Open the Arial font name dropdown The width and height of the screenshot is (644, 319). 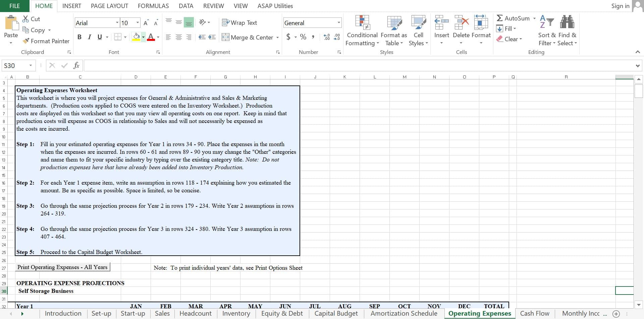[x=117, y=23]
